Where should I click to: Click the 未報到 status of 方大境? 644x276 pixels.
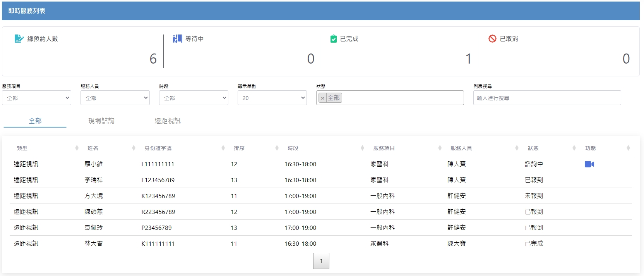[534, 196]
